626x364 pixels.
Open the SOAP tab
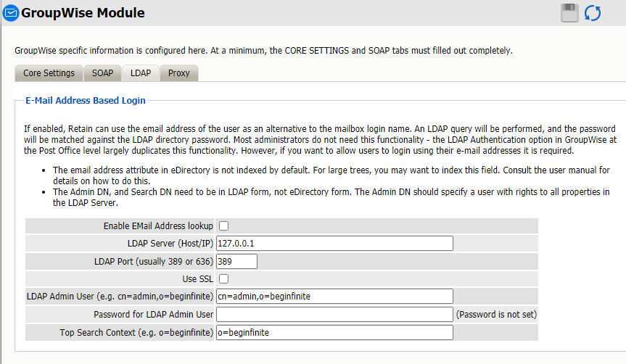pyautogui.click(x=102, y=73)
